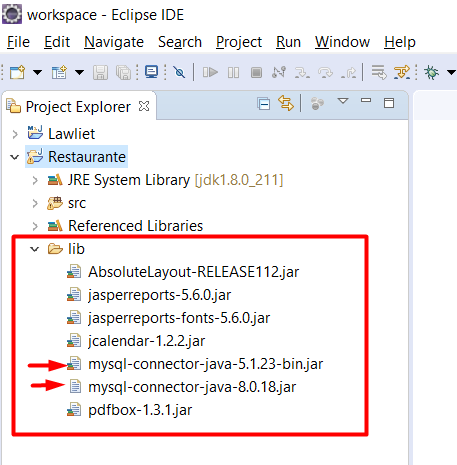The width and height of the screenshot is (457, 465).
Task: Select jasperreports-fonts-5.6.0.jar
Action: point(179,318)
